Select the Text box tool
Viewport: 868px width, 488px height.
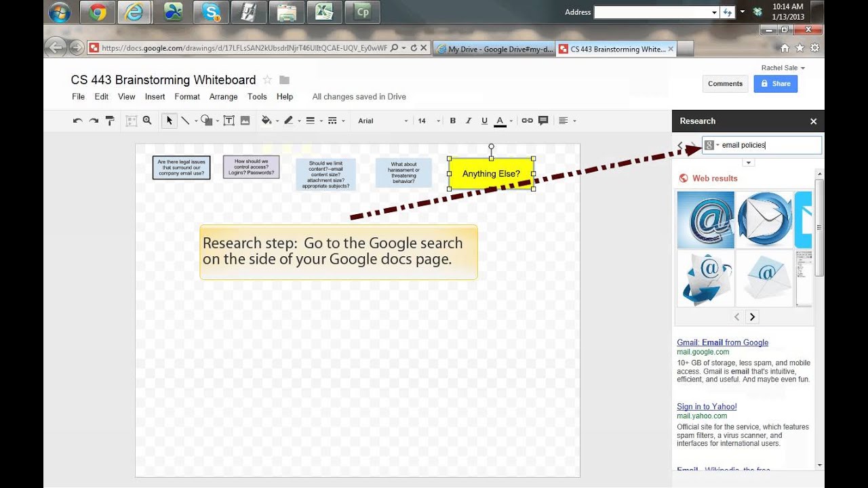pos(229,121)
